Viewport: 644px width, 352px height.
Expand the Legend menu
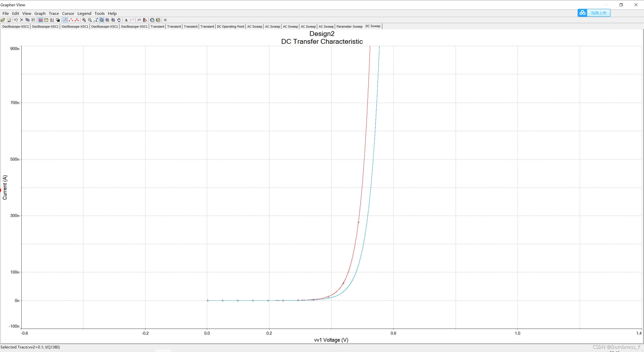click(x=84, y=14)
